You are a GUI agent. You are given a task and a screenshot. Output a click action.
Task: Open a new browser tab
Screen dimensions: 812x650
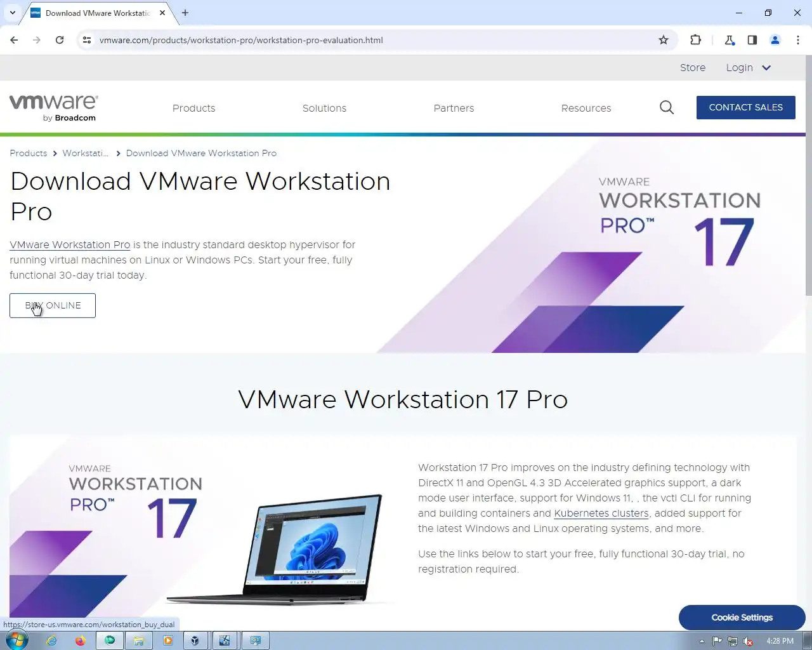[x=185, y=13]
